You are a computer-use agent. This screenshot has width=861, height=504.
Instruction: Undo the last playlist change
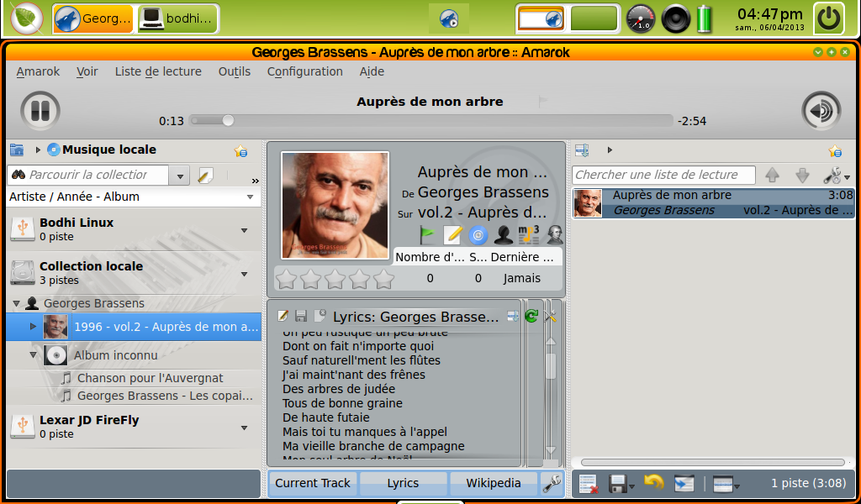point(653,483)
